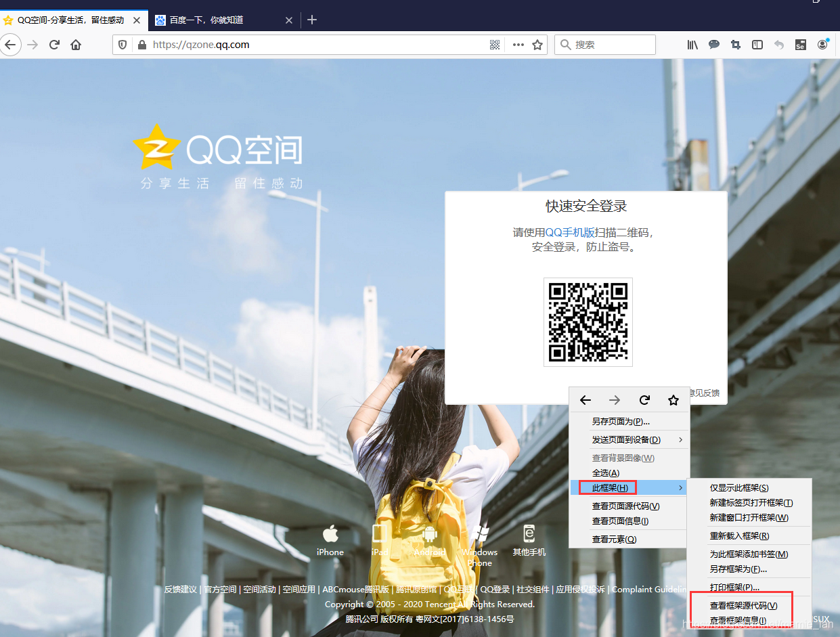Viewport: 840px width, 637px height.
Task: Click the QQ空间 star logo
Action: 157,147
